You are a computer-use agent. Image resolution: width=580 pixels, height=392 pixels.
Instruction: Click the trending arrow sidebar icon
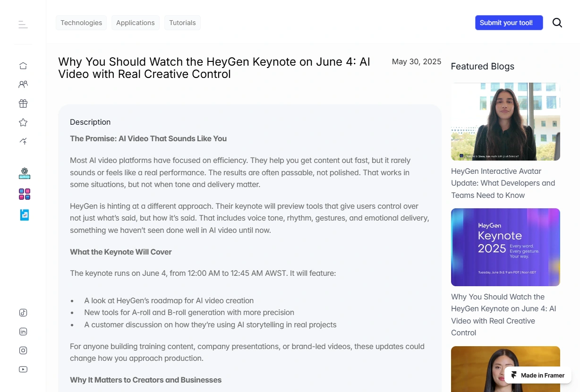[x=23, y=141]
